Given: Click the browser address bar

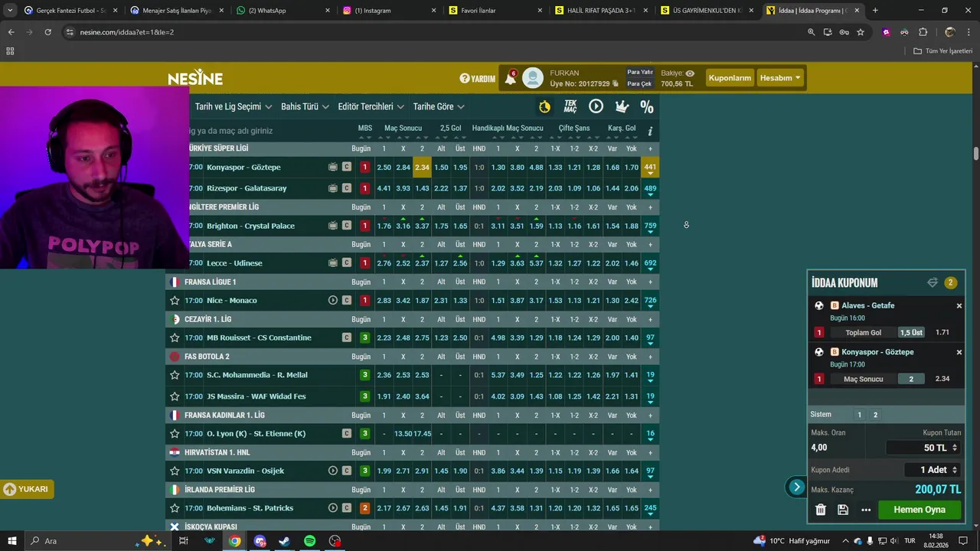Looking at the screenshot, I should click(436, 32).
